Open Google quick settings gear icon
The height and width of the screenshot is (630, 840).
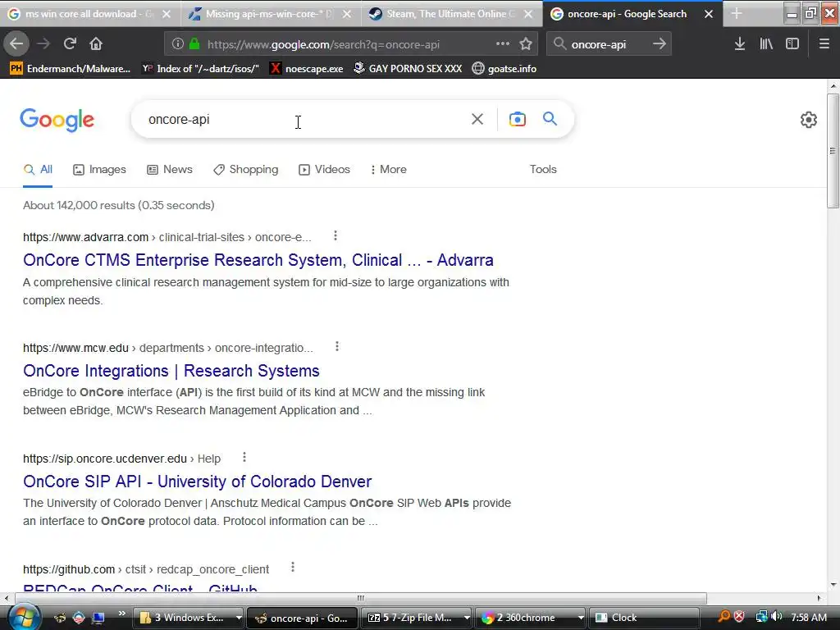[x=809, y=120]
